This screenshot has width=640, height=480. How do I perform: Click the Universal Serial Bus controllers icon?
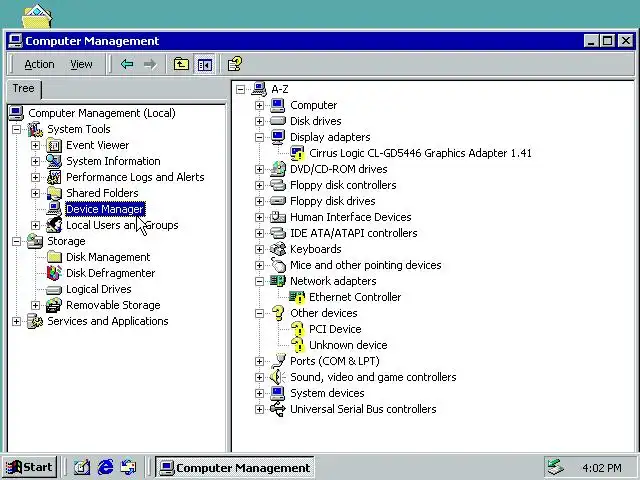(x=278, y=409)
